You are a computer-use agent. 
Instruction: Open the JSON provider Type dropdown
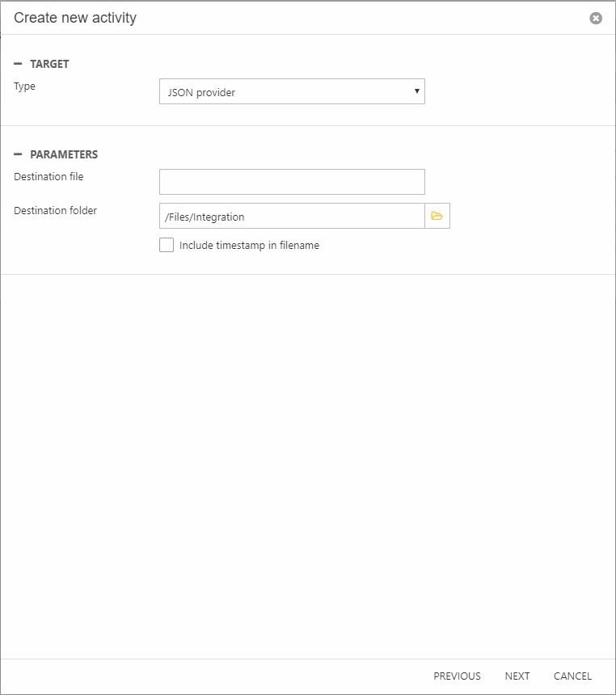tap(291, 92)
